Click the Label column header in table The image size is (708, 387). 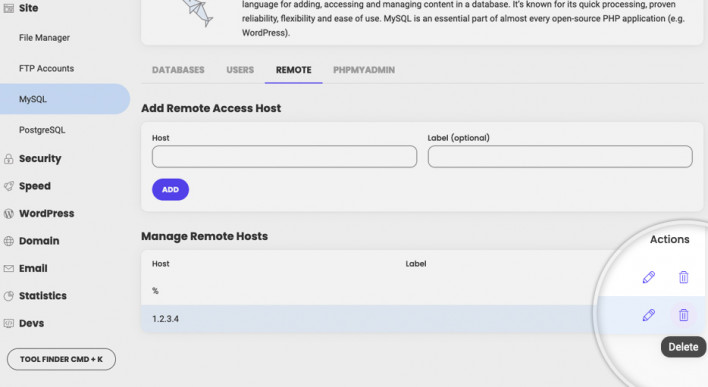click(x=415, y=264)
